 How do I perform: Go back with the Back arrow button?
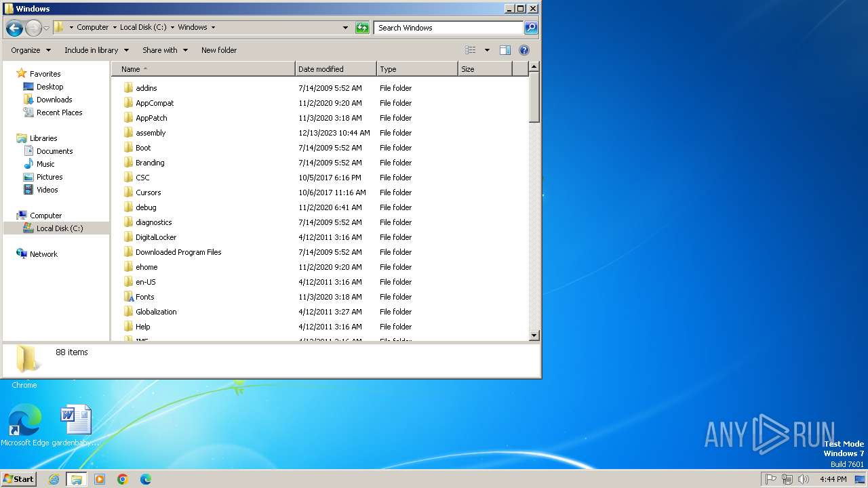coord(14,28)
